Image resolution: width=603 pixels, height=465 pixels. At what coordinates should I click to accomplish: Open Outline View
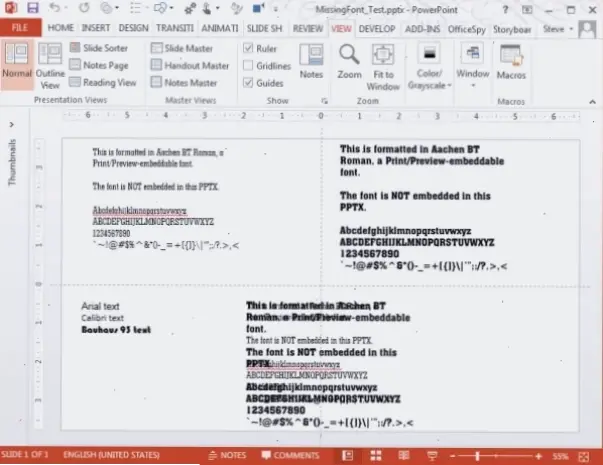click(x=50, y=66)
